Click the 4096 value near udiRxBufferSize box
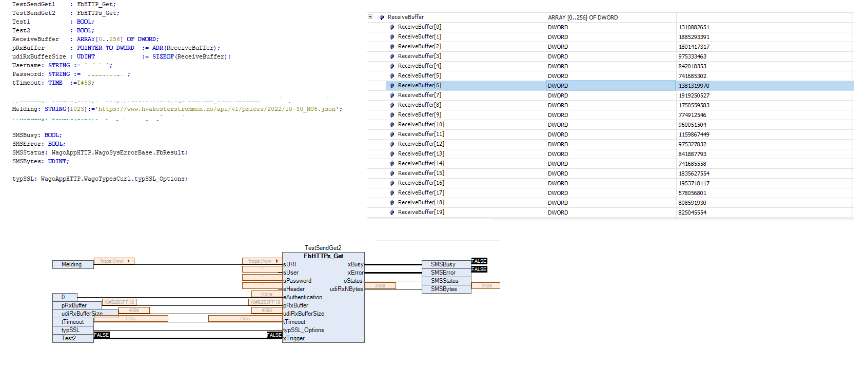 point(134,311)
